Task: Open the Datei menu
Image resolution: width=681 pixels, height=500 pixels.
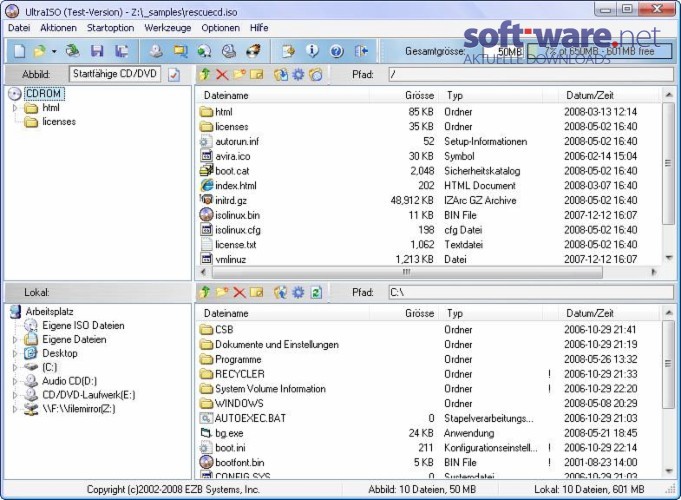Action: coord(19,28)
